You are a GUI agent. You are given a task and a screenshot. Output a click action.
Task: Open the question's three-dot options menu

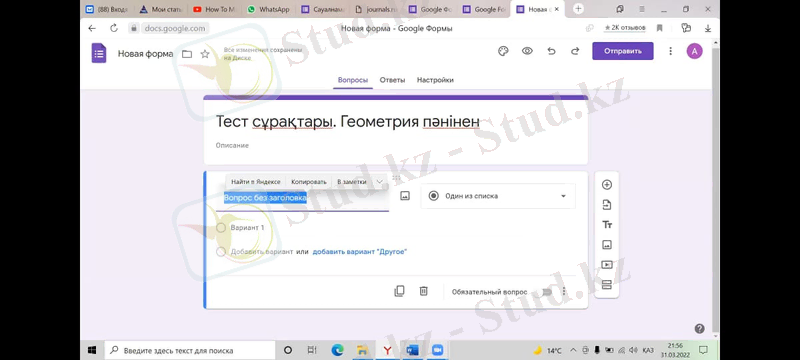[564, 291]
